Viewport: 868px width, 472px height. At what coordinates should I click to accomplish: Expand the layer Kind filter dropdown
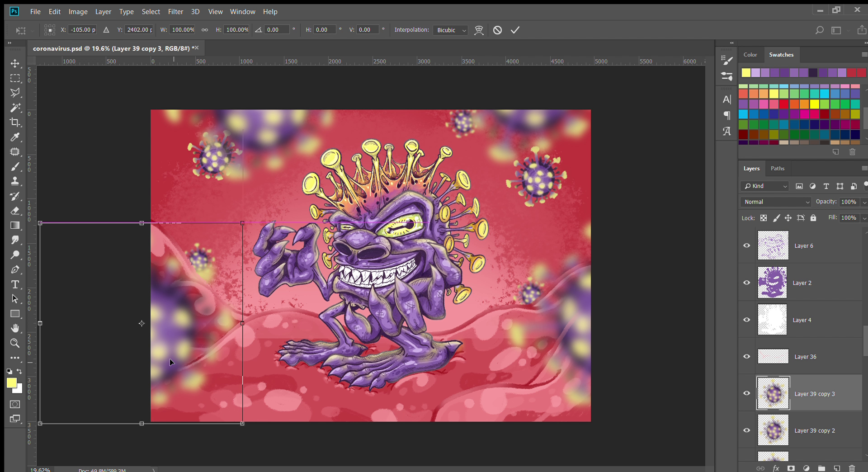[x=765, y=186]
